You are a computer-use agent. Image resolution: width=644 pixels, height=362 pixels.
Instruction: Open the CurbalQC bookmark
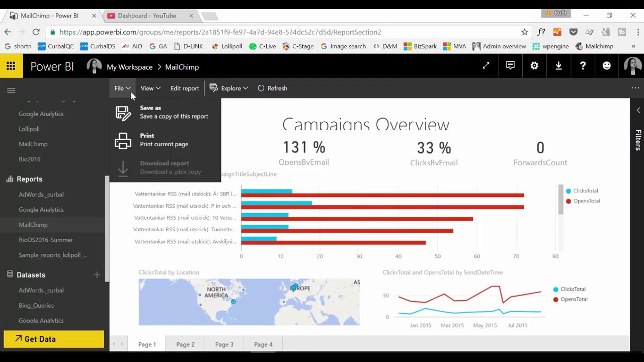tap(56, 46)
